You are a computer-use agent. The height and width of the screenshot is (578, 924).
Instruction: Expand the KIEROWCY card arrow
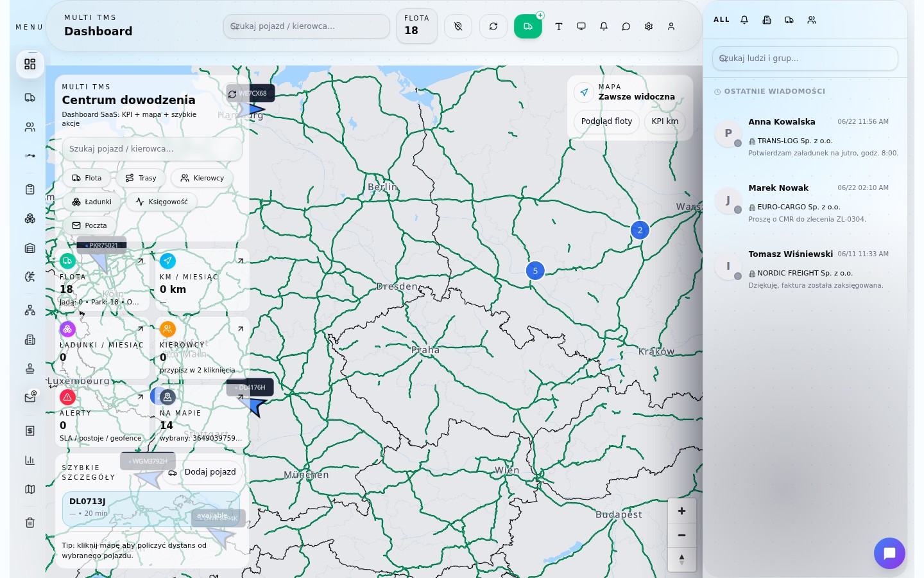pos(241,329)
